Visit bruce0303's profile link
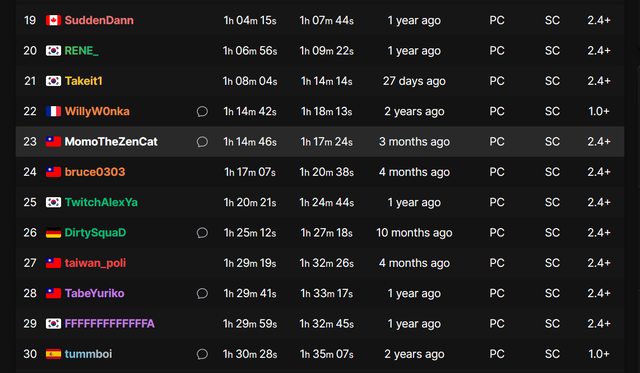640x373 pixels. (x=95, y=172)
